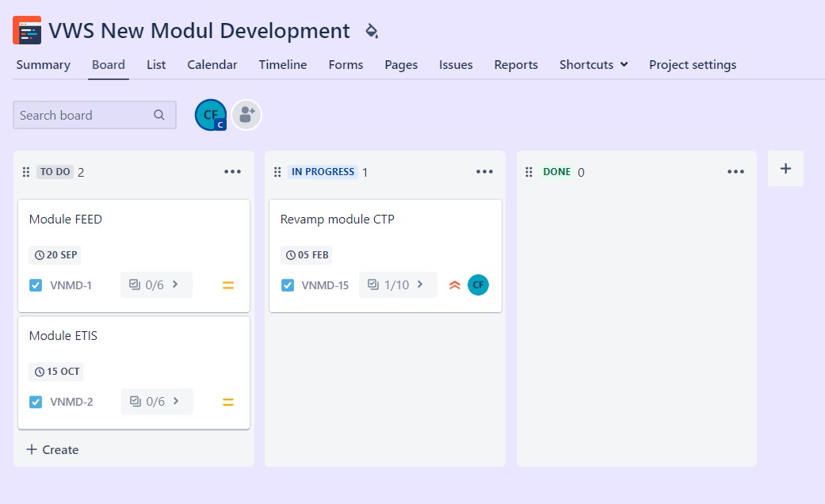Click the 20 SEP due date badge

click(x=55, y=255)
